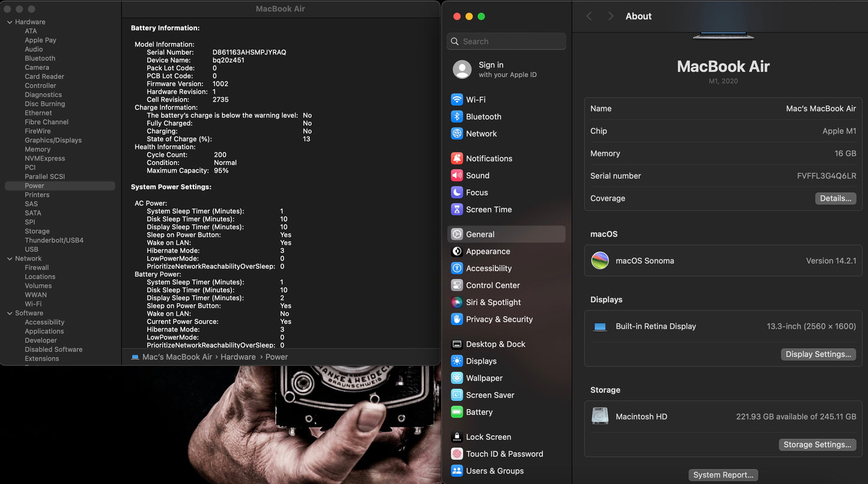
Task: Open Screen Time hourglass icon
Action: pyautogui.click(x=457, y=210)
